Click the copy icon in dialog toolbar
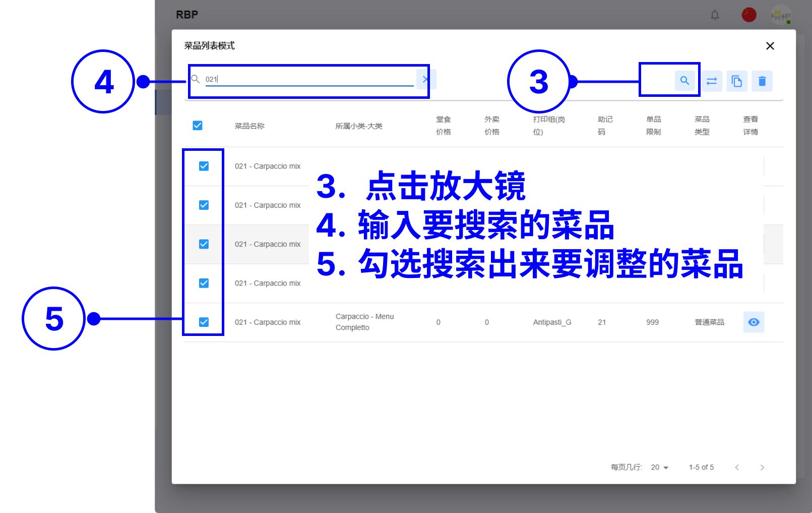Screen dimensions: 812x513 [737, 81]
